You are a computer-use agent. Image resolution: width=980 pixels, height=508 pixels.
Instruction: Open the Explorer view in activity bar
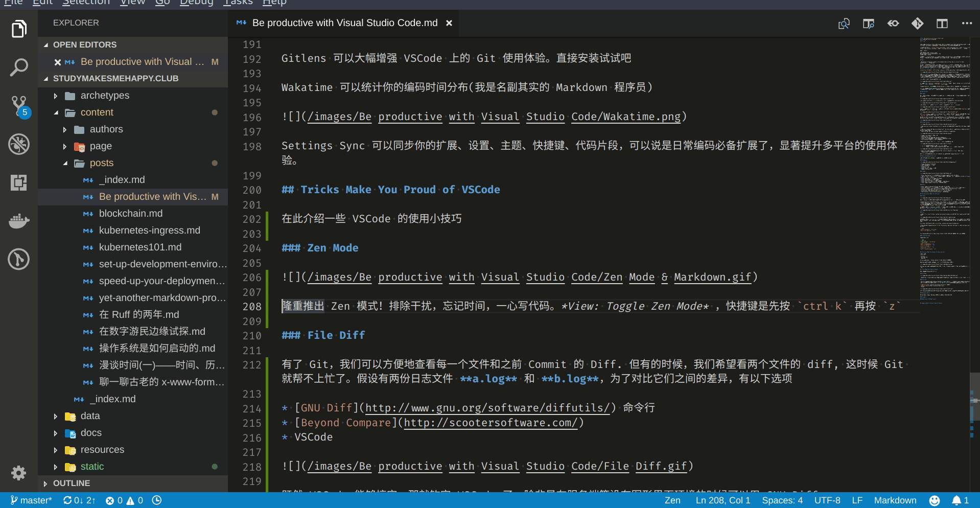pyautogui.click(x=19, y=29)
